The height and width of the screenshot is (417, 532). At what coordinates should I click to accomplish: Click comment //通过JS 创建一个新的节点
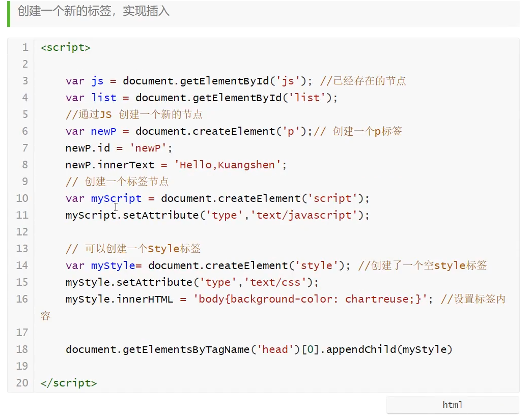(134, 114)
